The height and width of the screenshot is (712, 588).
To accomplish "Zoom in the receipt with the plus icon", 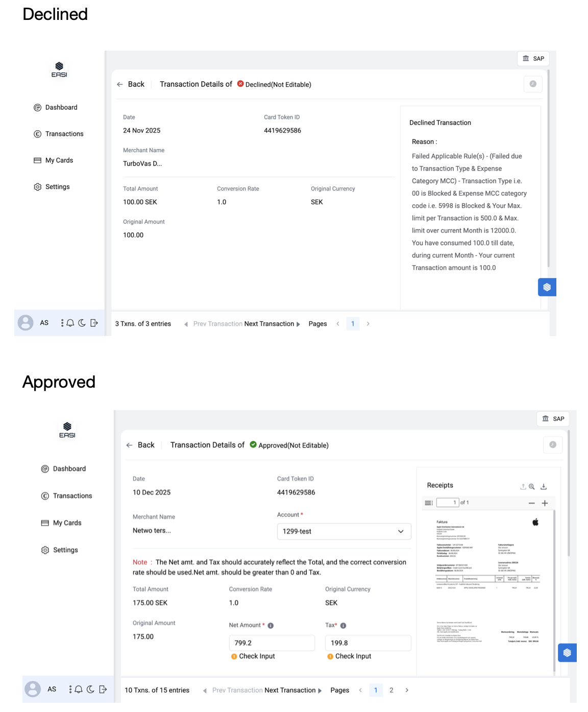I will pyautogui.click(x=545, y=503).
